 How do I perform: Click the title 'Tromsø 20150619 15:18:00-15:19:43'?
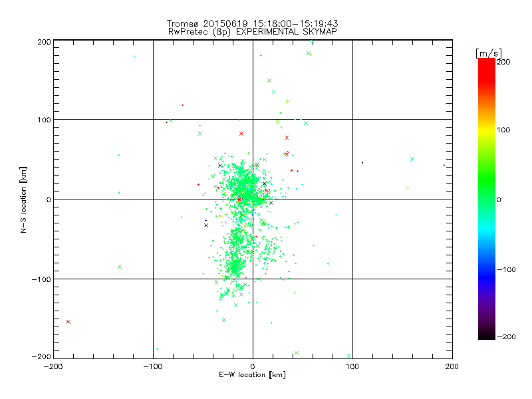[x=252, y=23]
